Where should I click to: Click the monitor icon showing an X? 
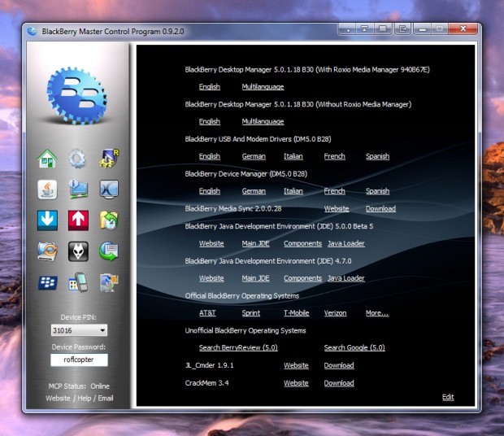click(109, 190)
